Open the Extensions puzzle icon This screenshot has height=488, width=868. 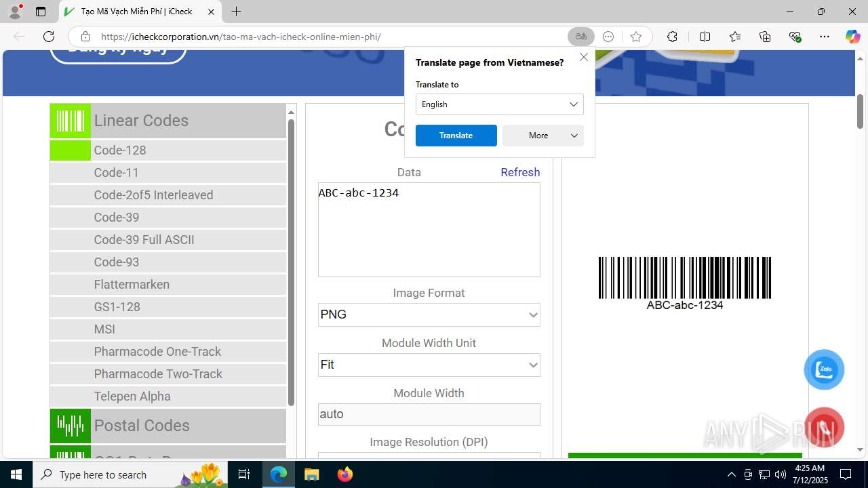click(672, 37)
